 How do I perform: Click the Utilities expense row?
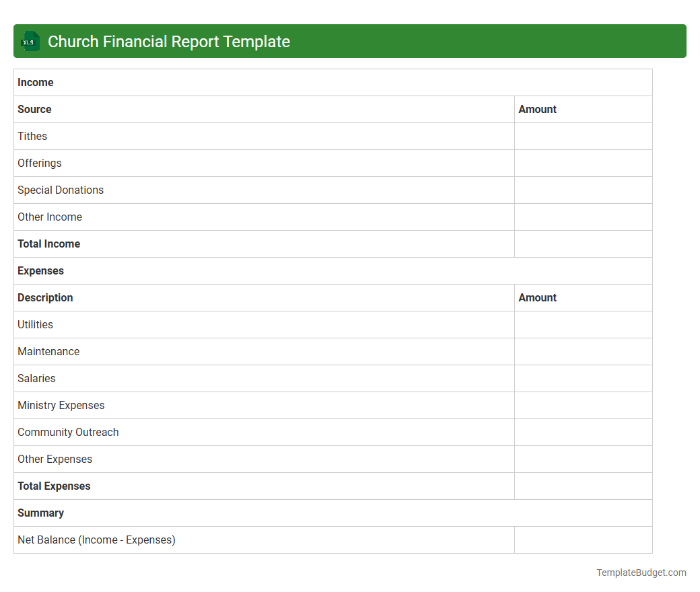(x=35, y=324)
